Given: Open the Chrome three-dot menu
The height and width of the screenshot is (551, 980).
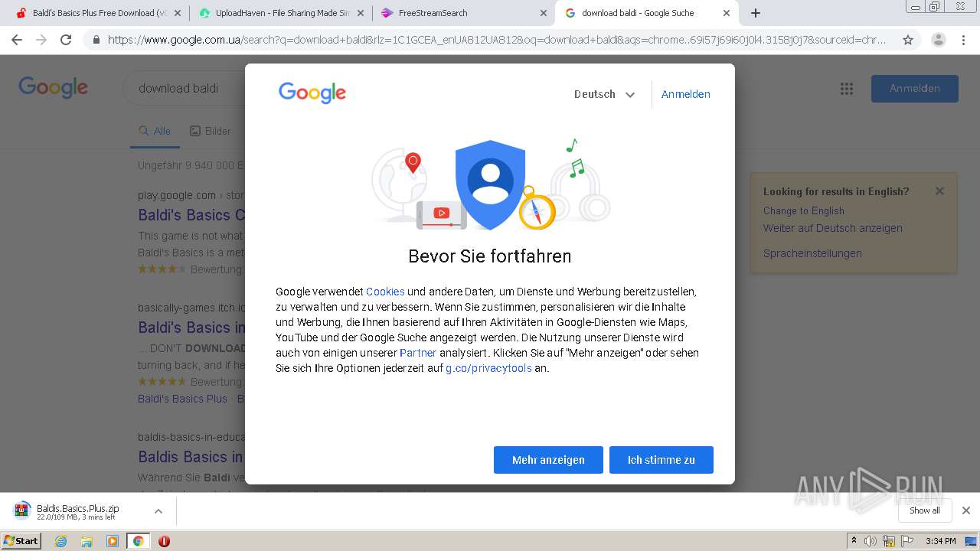Looking at the screenshot, I should coord(964,40).
